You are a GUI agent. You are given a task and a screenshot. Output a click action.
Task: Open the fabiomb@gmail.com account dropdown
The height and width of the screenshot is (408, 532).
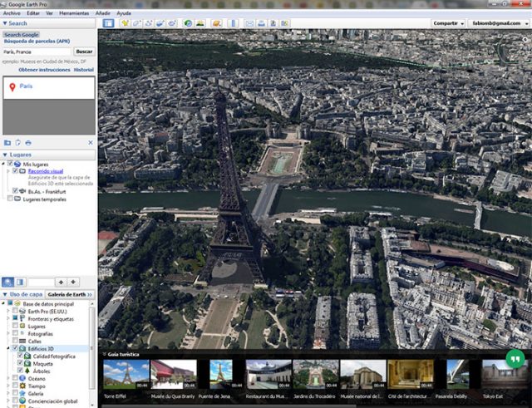(x=500, y=23)
